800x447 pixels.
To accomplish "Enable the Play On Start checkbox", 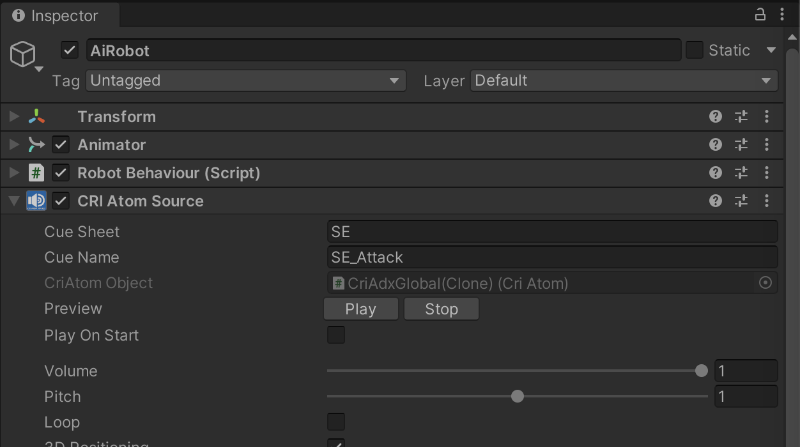I will (336, 335).
